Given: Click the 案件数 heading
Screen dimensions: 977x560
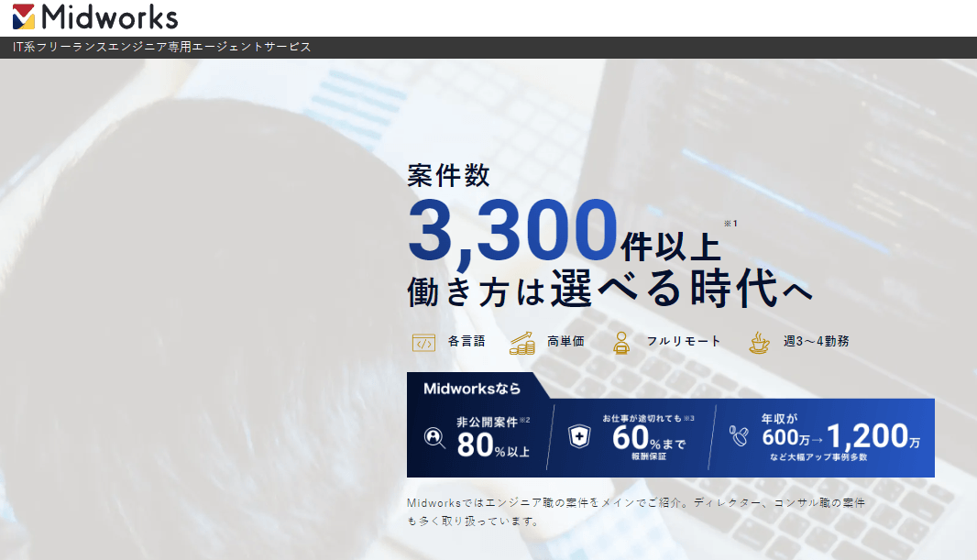Looking at the screenshot, I should [448, 176].
